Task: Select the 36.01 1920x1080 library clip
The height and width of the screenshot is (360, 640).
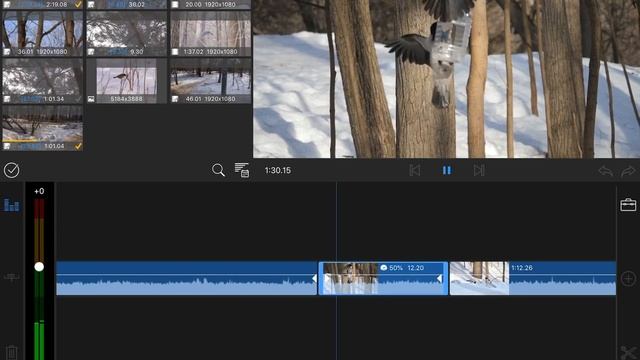Action: tap(42, 34)
